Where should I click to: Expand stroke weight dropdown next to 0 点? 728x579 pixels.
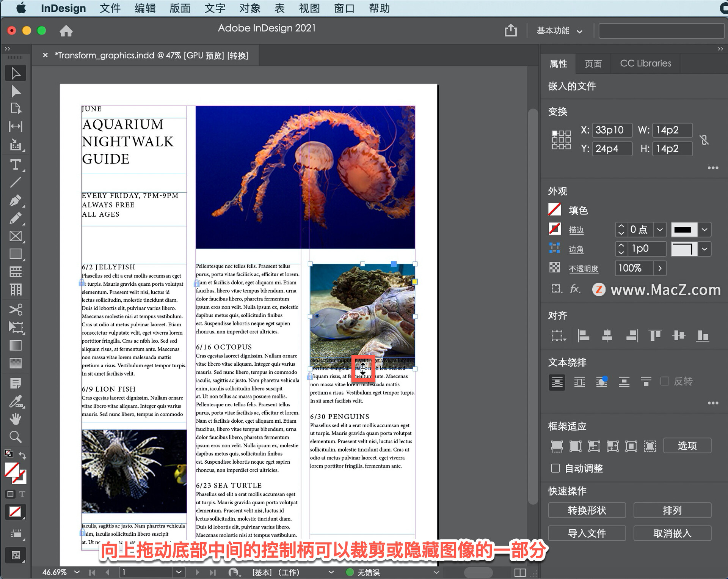coord(660,230)
